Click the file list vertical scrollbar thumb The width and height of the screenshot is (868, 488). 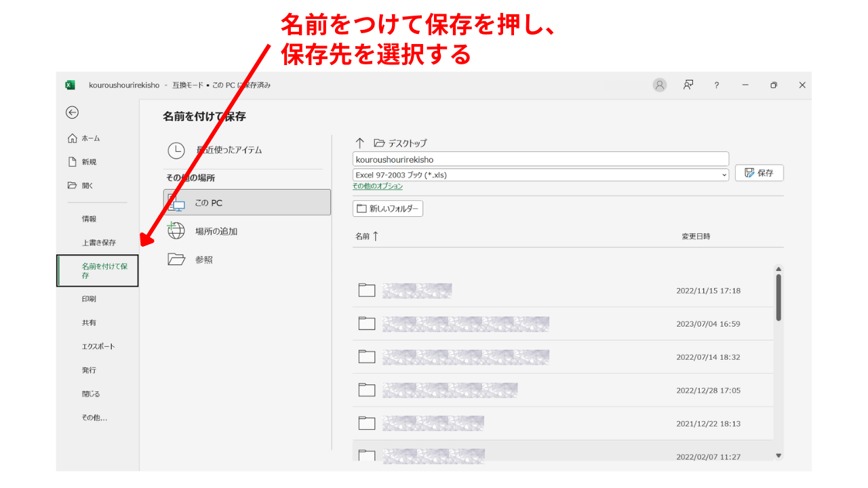point(778,297)
